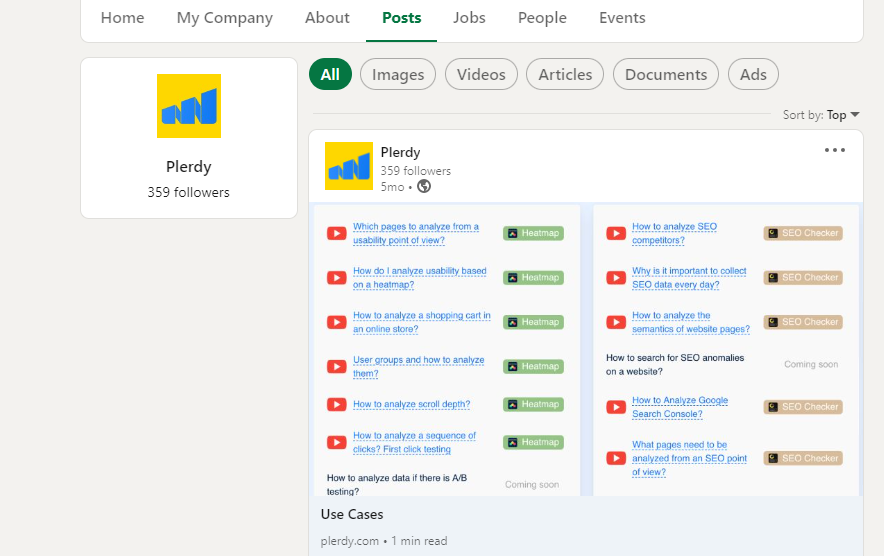Click the Plerdy logo in post header

[348, 166]
